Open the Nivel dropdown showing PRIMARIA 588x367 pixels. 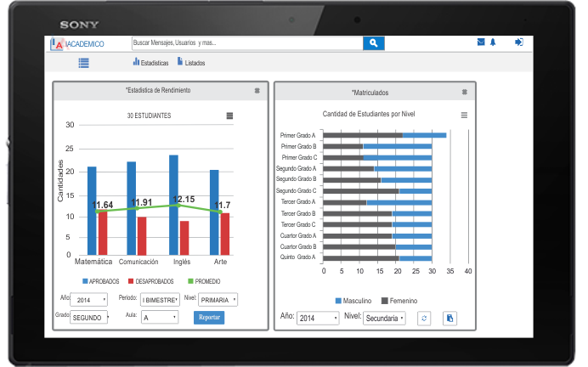[218, 300]
